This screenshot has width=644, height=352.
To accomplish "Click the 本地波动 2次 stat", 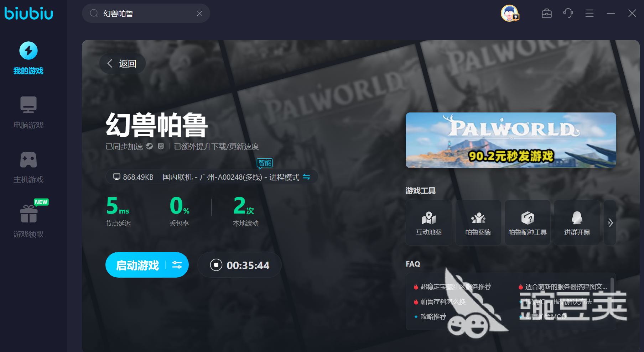I will pyautogui.click(x=245, y=211).
